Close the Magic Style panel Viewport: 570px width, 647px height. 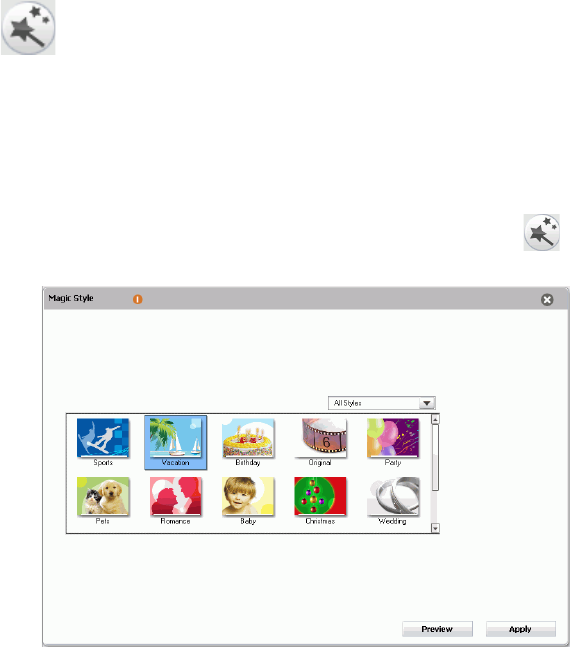click(x=547, y=300)
